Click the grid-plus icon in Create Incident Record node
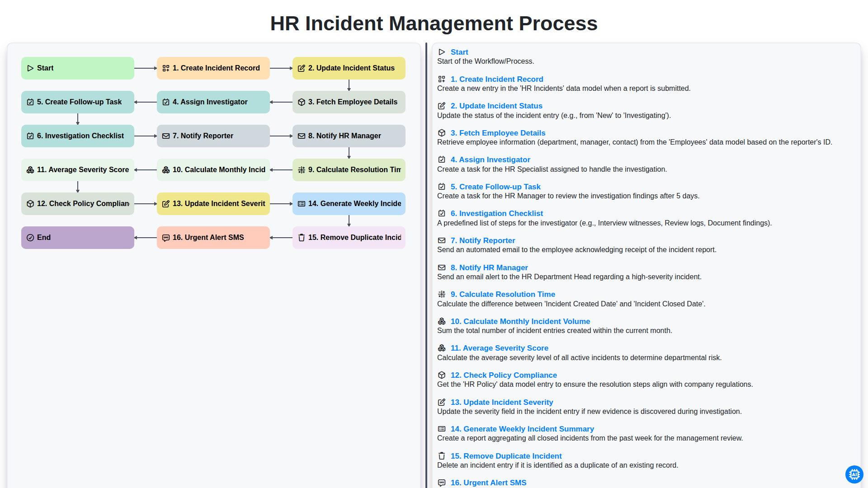 [166, 68]
